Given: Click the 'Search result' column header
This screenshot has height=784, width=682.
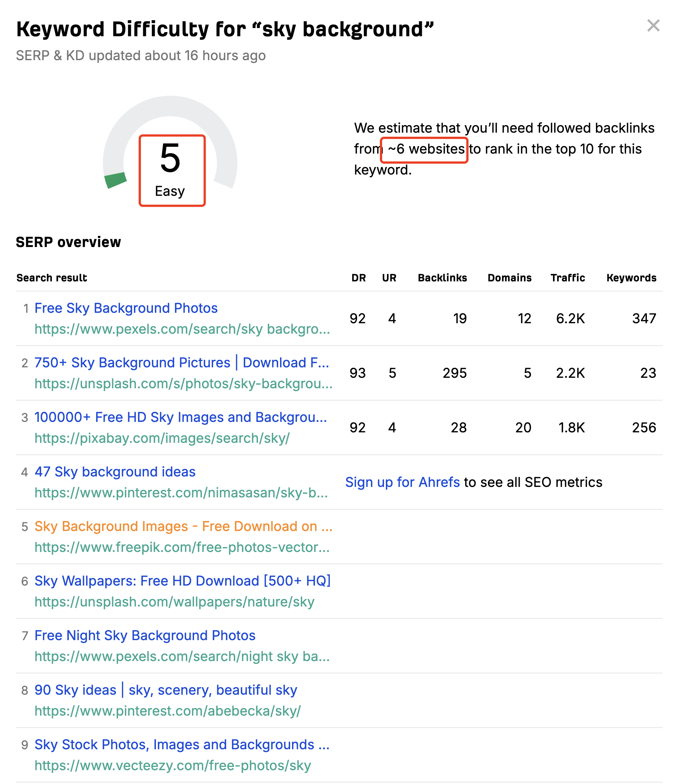Looking at the screenshot, I should pos(52,278).
